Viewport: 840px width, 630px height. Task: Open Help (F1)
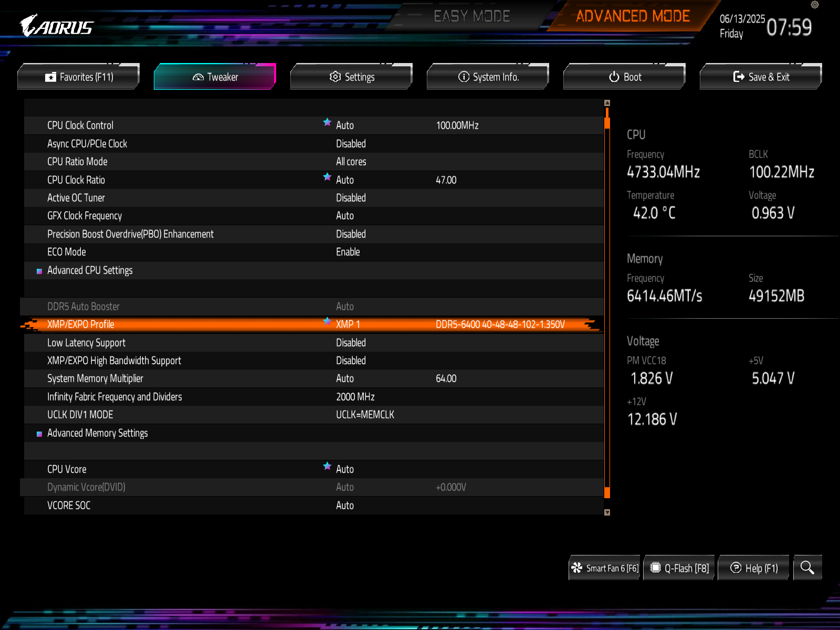(754, 568)
